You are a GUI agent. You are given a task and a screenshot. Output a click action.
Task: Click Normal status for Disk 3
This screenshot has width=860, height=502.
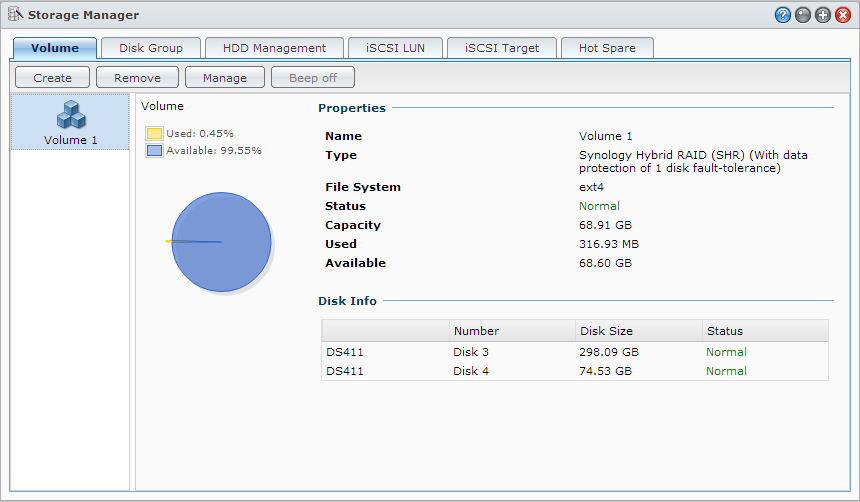pyautogui.click(x=726, y=352)
